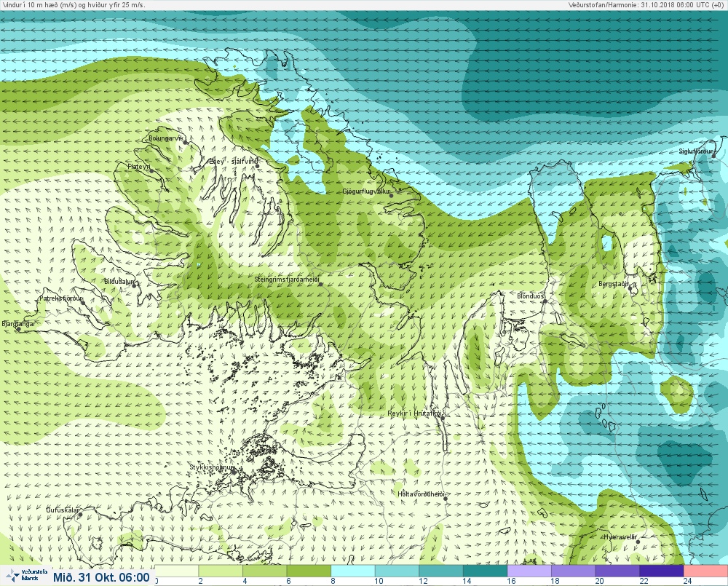Click the Gufuskálar station label
This screenshot has width=728, height=586.
coord(63,510)
